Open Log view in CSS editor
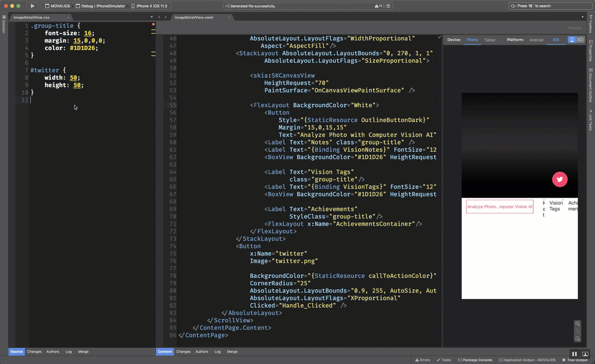The image size is (595, 364). [x=69, y=352]
